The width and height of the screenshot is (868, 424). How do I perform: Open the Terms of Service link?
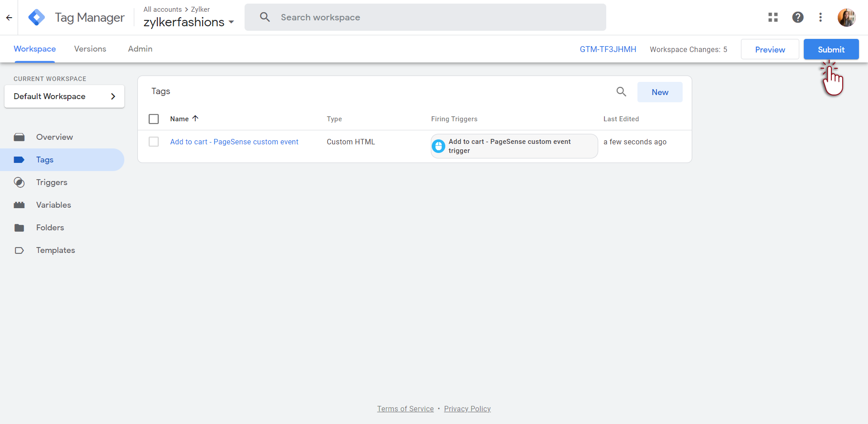(406, 409)
